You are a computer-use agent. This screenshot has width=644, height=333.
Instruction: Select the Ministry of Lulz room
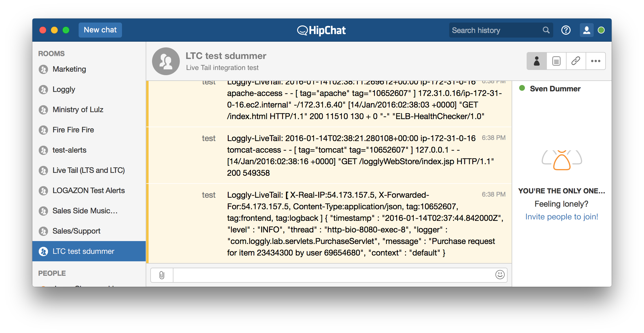click(x=78, y=110)
